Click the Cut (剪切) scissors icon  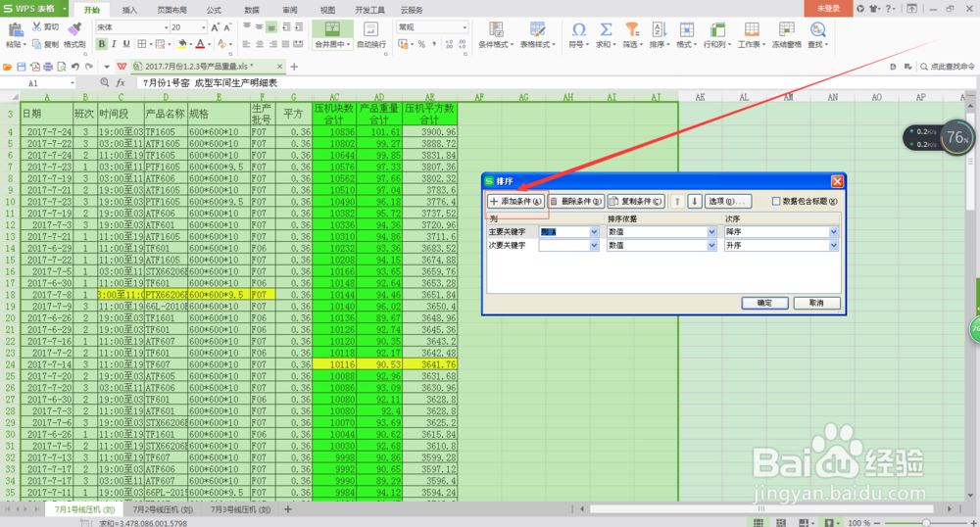pos(37,26)
